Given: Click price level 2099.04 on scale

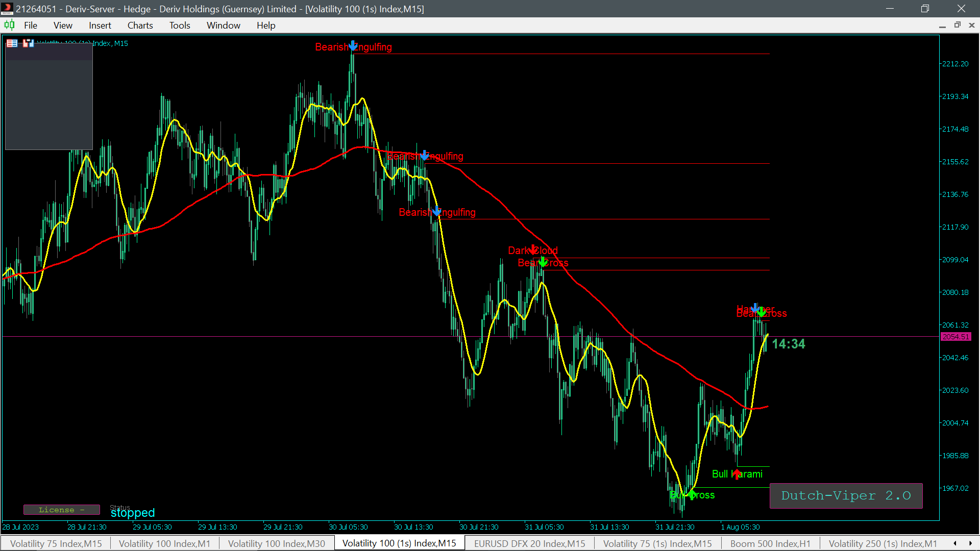Looking at the screenshot, I should 955,260.
